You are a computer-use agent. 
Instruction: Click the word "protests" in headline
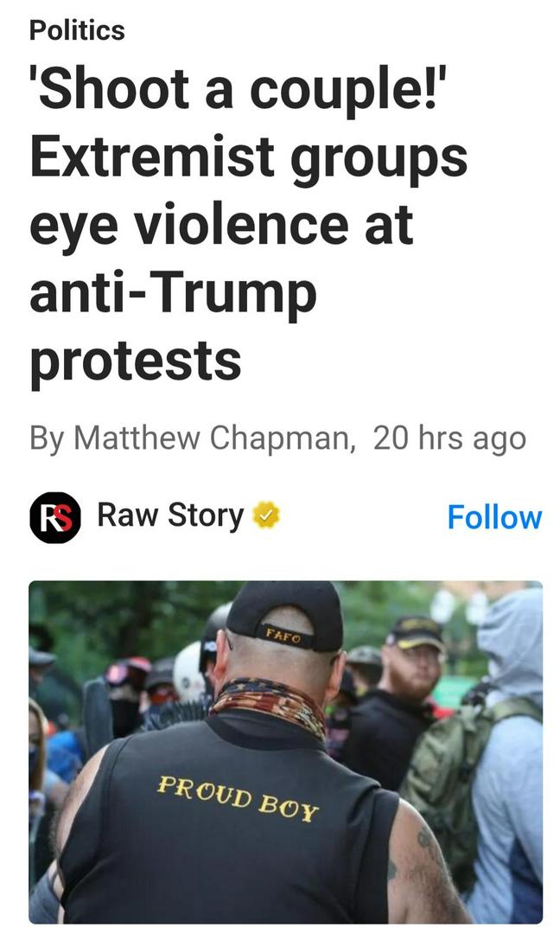pos(135,362)
